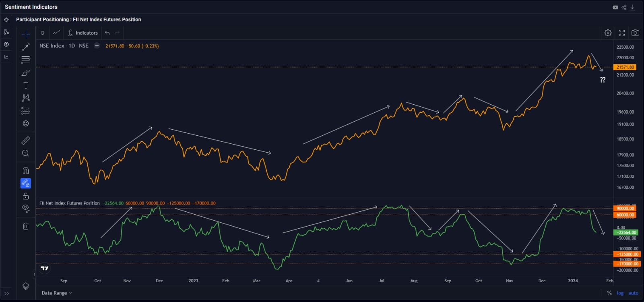
Task: Select the ruler measure tool
Action: [26, 141]
